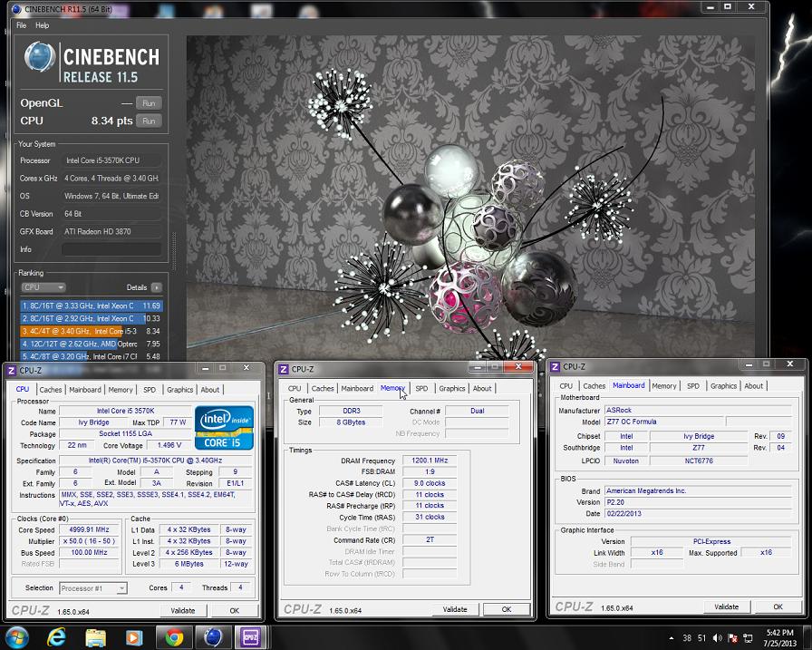The height and width of the screenshot is (650, 812).
Task: Switch to Cinebench taskbar icon
Action: [212, 637]
